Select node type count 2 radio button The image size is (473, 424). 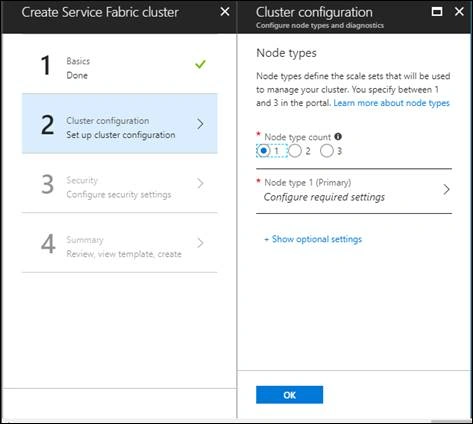295,151
